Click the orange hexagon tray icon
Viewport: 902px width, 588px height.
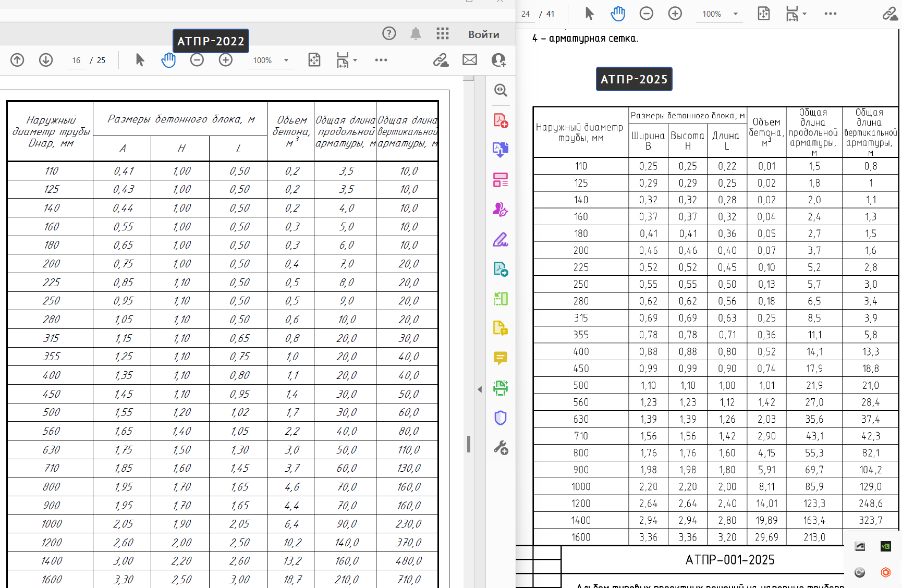[x=885, y=572]
